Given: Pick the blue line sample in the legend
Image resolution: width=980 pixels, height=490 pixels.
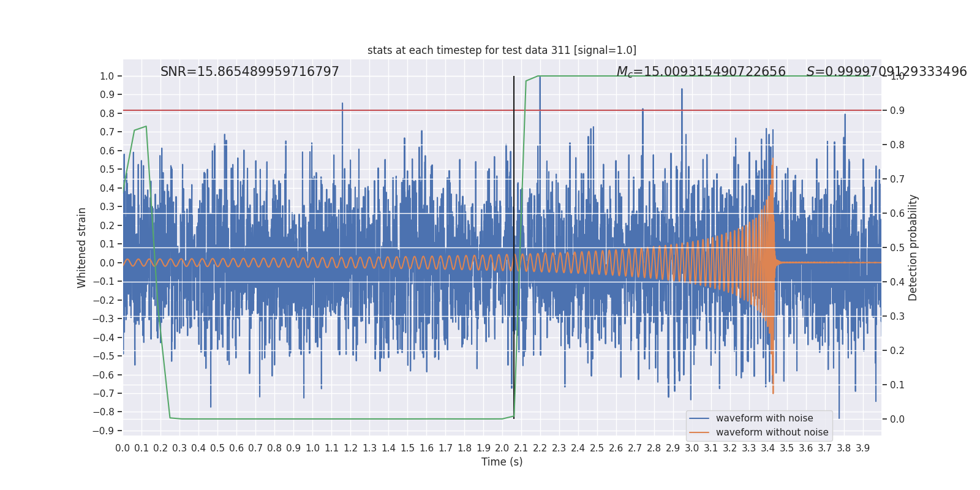Looking at the screenshot, I should (x=699, y=418).
